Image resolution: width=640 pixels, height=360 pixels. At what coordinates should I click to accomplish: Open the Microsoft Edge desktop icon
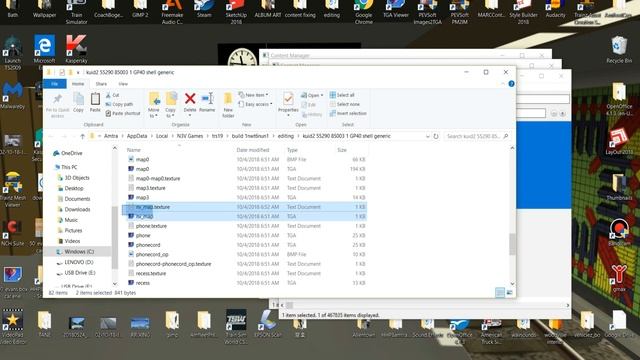(44, 49)
